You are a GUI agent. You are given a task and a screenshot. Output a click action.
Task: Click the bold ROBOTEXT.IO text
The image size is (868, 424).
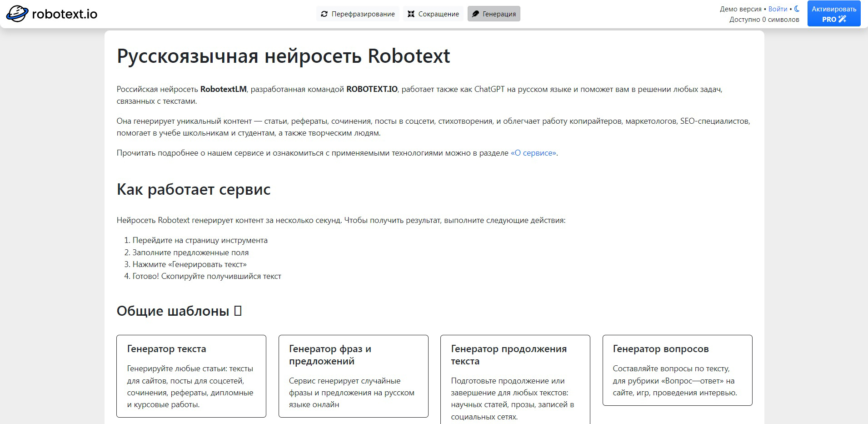coord(372,89)
